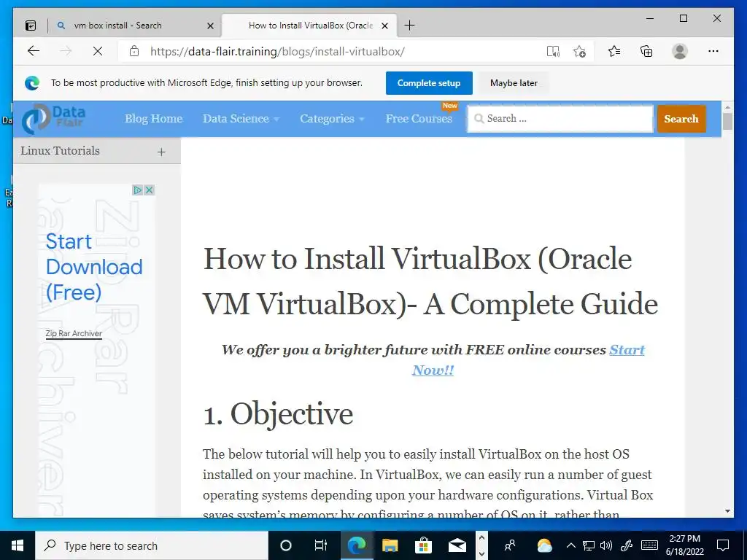
Task: Open the Windows Start menu
Action: (18, 545)
